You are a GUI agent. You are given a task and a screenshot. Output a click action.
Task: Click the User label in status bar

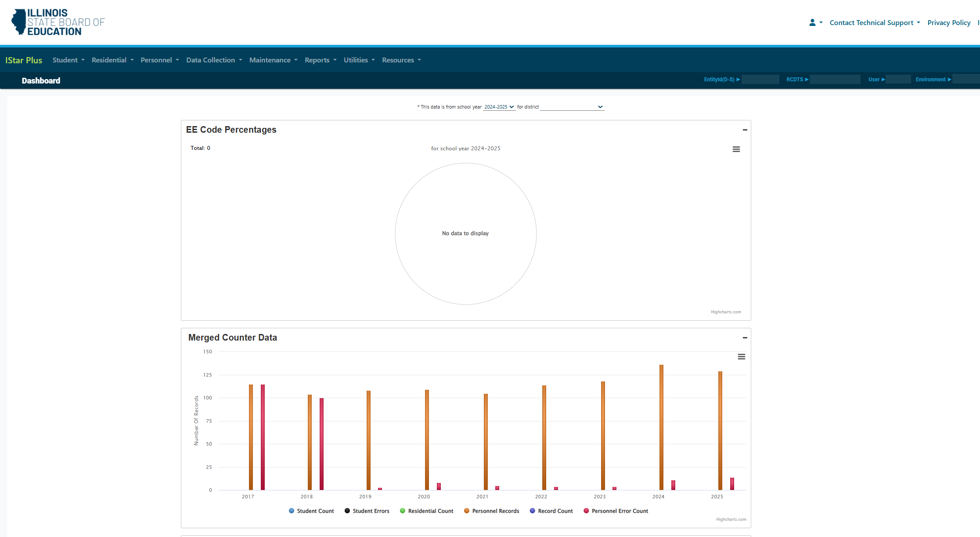pos(874,80)
